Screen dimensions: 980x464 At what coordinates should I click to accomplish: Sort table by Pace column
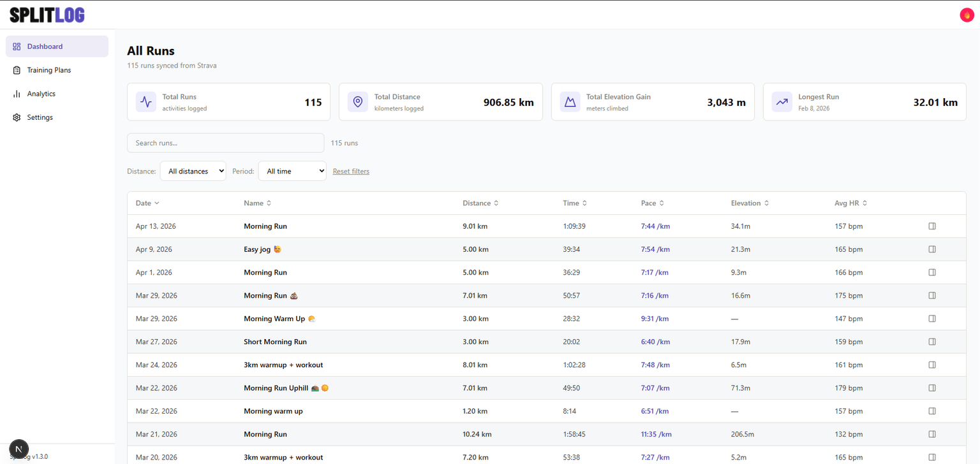pyautogui.click(x=653, y=203)
